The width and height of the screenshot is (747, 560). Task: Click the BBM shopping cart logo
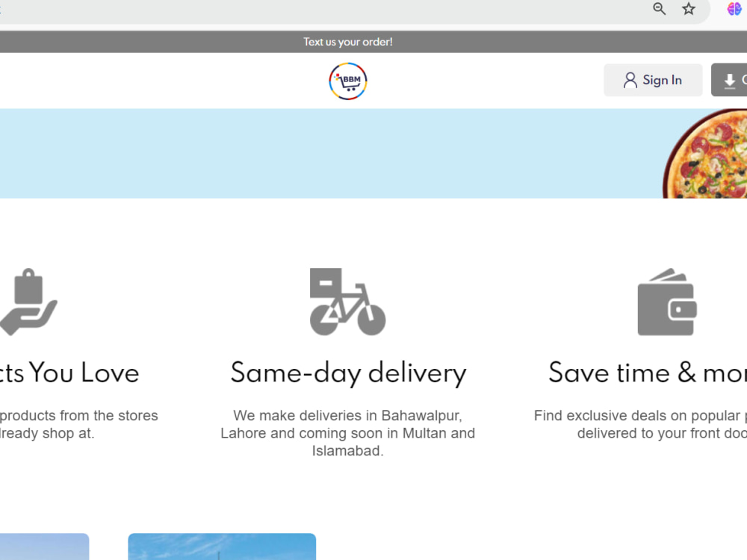pyautogui.click(x=348, y=81)
